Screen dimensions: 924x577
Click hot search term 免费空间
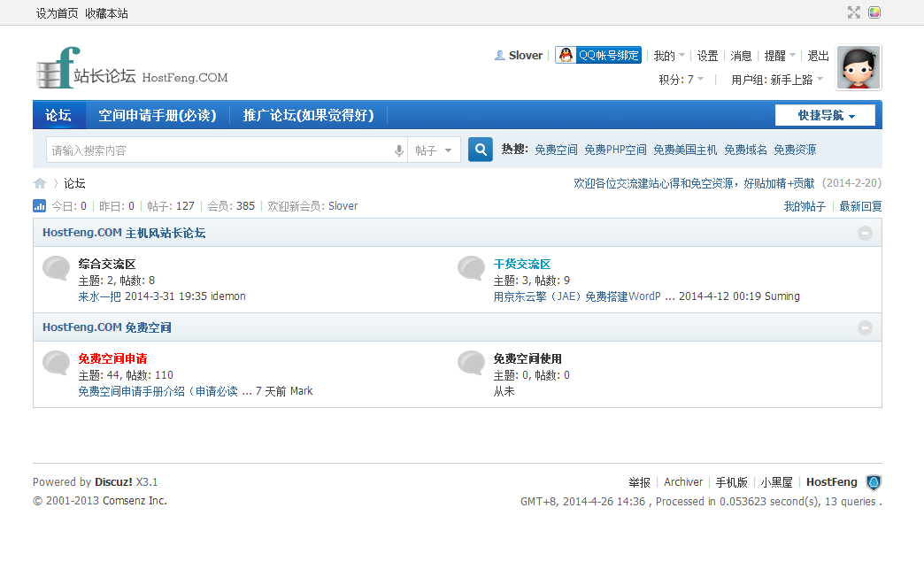click(556, 150)
